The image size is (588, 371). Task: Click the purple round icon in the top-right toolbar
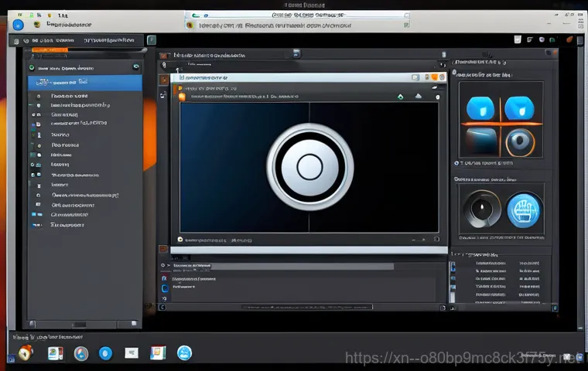542,39
